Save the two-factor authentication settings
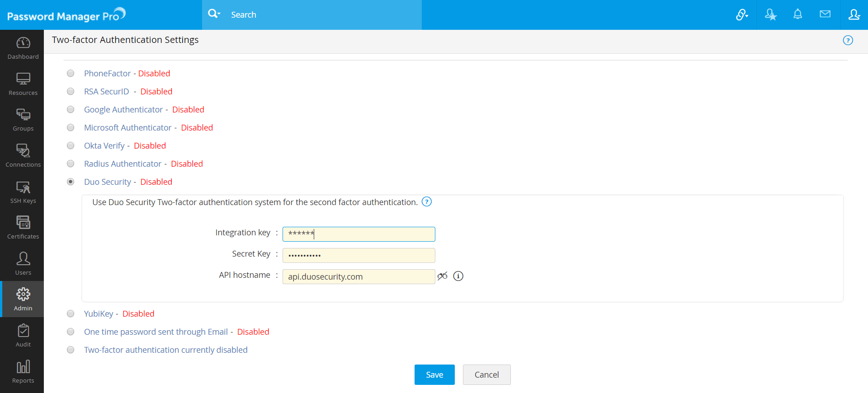The width and height of the screenshot is (868, 393). (x=434, y=374)
